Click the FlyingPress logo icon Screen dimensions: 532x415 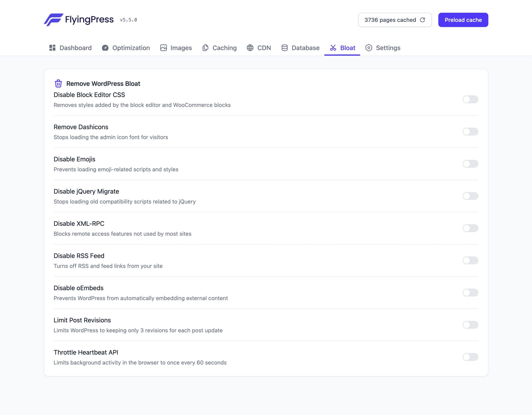pyautogui.click(x=54, y=20)
